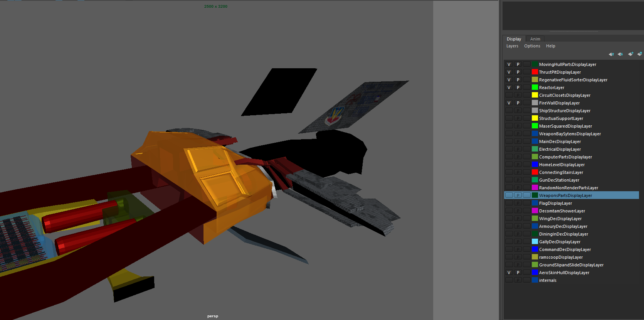Image resolution: width=644 pixels, height=320 pixels.
Task: Select the FlagDisplayLayer entry
Action: click(555, 203)
